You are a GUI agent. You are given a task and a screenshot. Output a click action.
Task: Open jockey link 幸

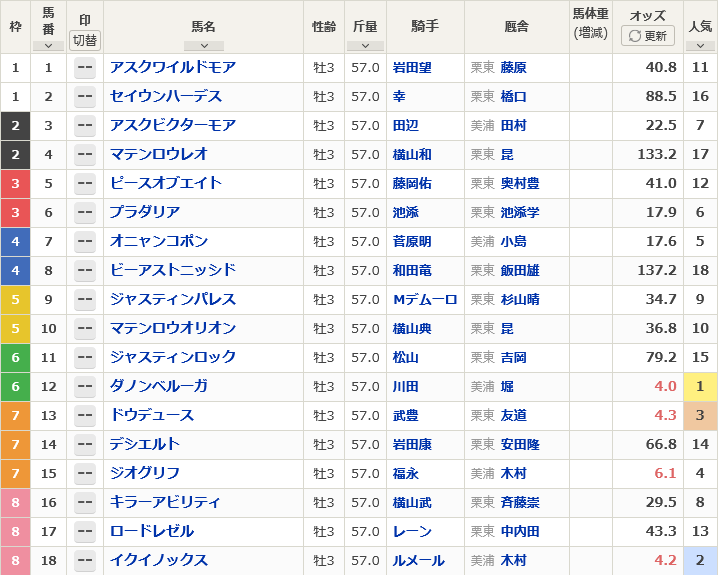[x=399, y=97]
